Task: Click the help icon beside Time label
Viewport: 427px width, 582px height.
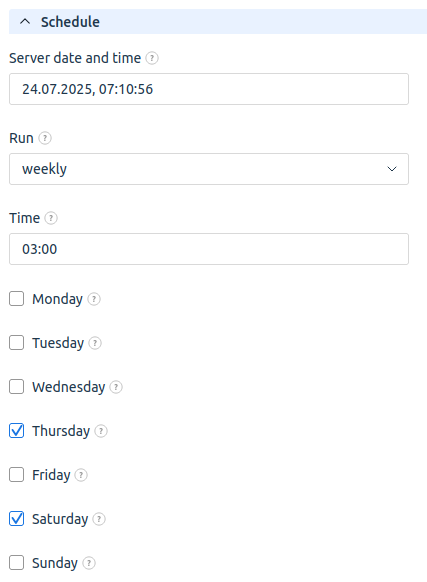Action: point(51,218)
